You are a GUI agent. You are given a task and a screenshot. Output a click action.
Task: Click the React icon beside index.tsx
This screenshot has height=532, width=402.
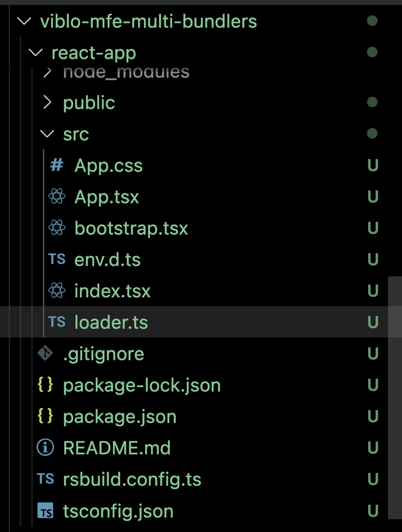point(57,291)
